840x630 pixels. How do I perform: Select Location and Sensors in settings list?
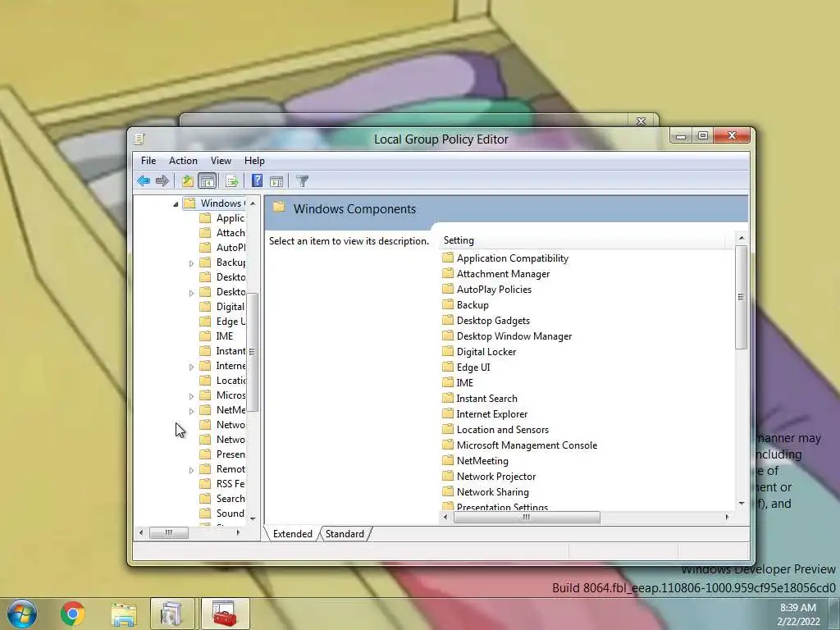(495, 429)
